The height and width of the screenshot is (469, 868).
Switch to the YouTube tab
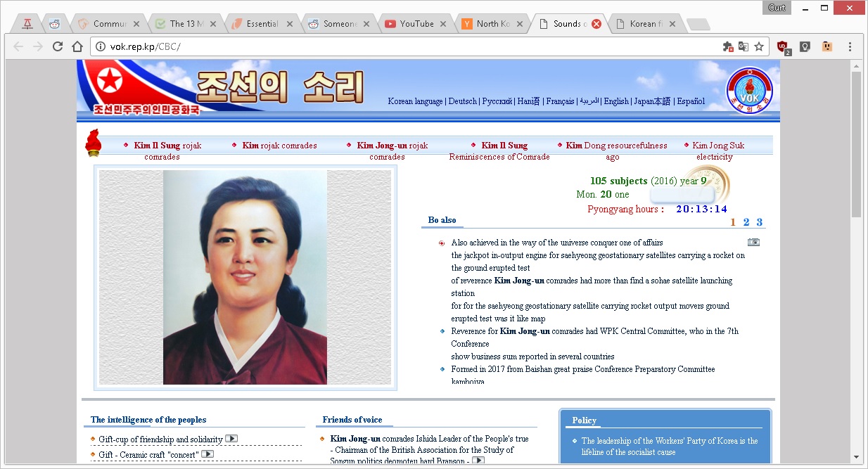pos(416,24)
